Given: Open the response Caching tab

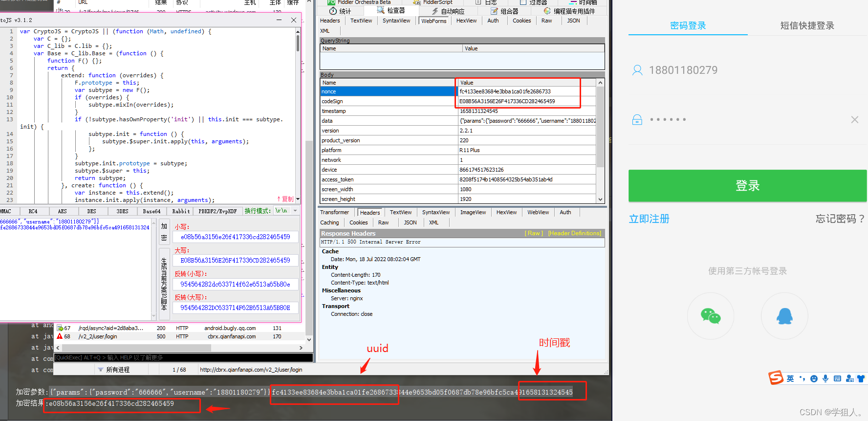Looking at the screenshot, I should pos(329,222).
